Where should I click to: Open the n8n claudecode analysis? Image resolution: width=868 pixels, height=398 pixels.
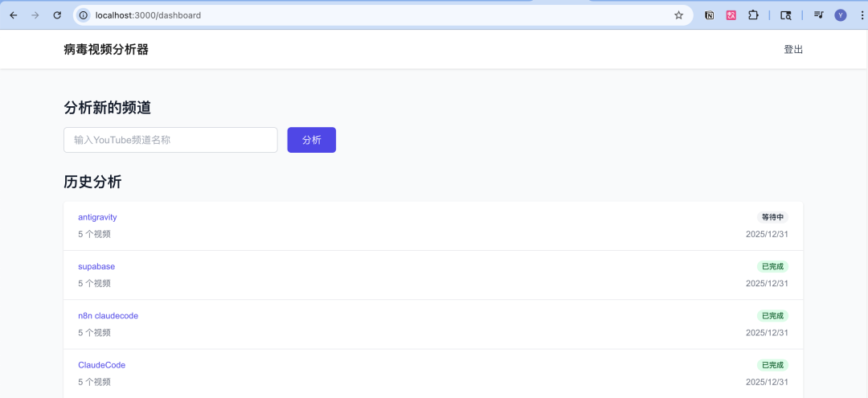coord(108,315)
